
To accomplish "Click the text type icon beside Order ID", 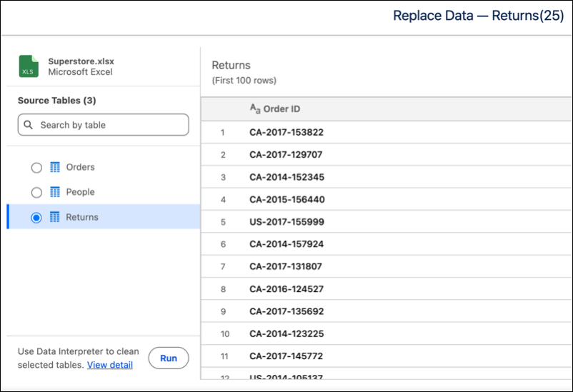I will coord(255,109).
